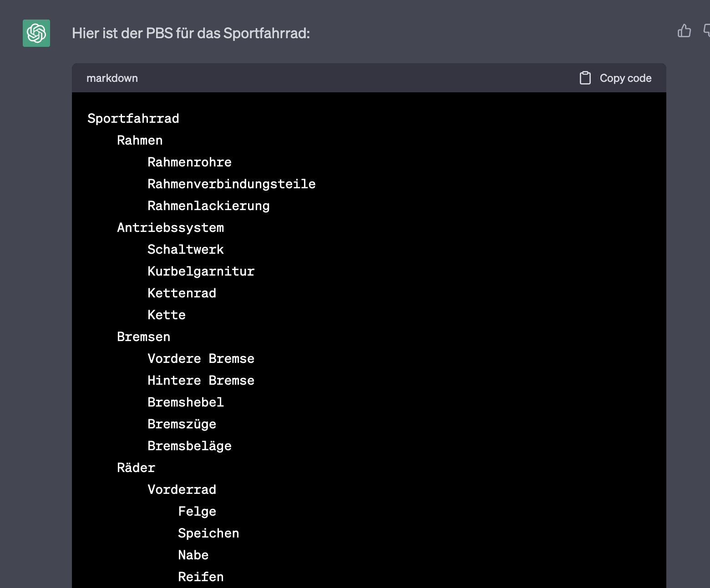Click the Bremszüge line
The image size is (710, 588).
click(x=182, y=424)
